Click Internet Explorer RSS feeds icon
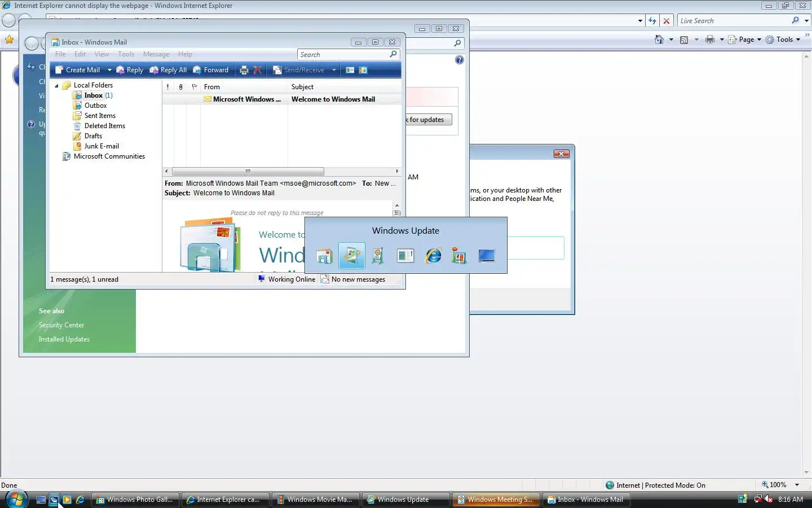 (684, 40)
